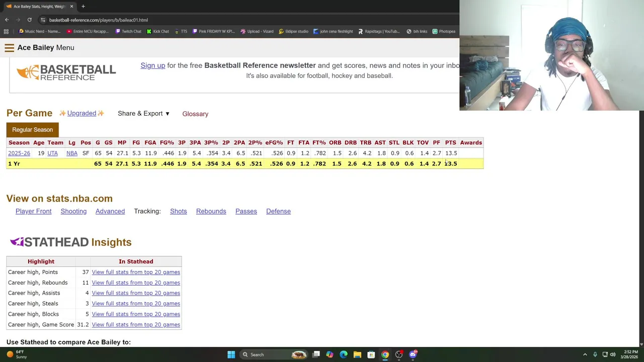The width and height of the screenshot is (644, 362).
Task: Open a new browser tab with plus icon
Action: click(83, 7)
